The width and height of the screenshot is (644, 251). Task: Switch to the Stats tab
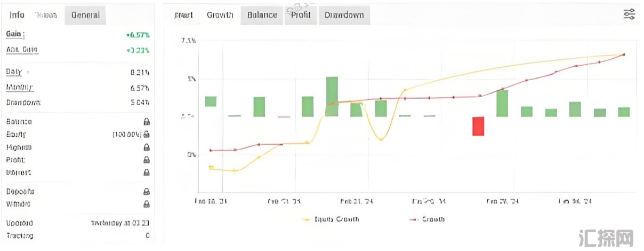[46, 15]
